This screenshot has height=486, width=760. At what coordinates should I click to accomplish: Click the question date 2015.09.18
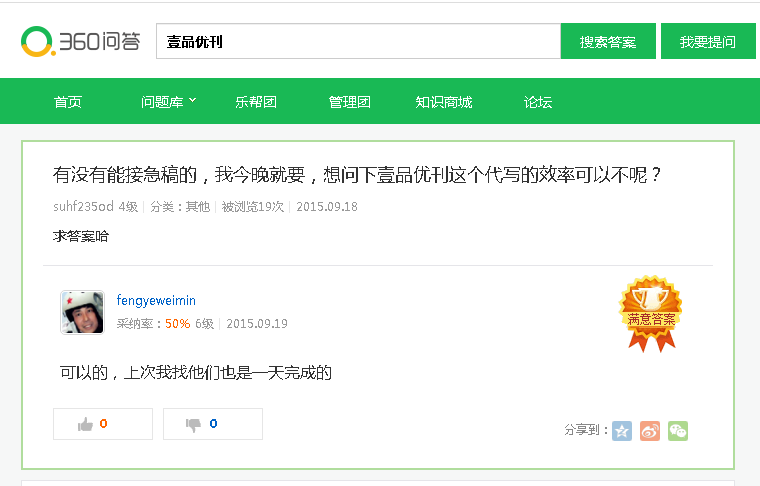coord(327,206)
